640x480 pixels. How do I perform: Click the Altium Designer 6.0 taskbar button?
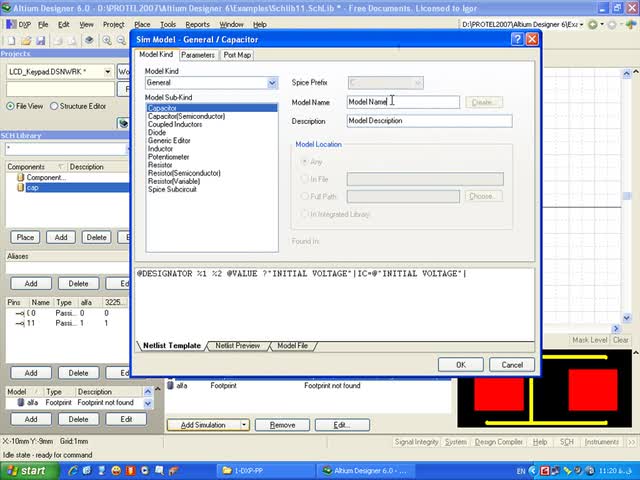click(364, 471)
